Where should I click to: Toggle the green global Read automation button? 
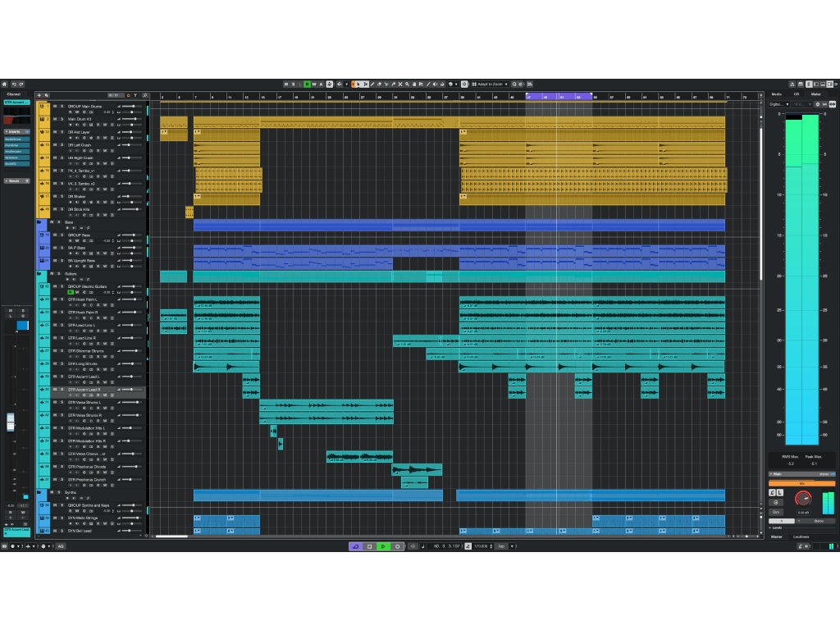pos(307,84)
